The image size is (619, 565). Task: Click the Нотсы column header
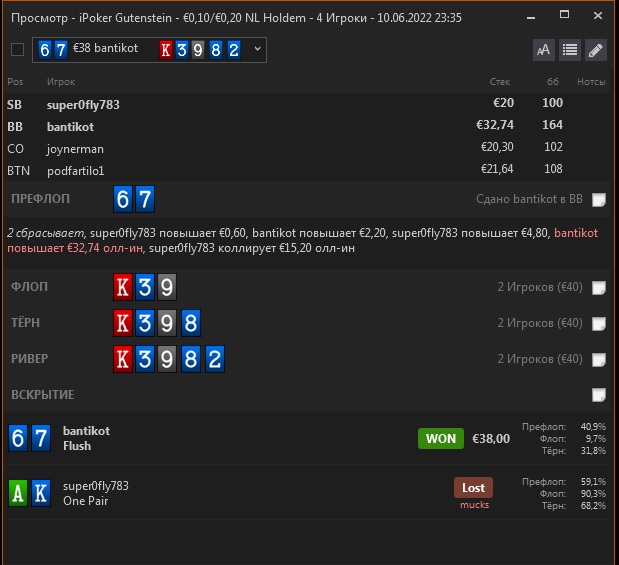click(591, 82)
